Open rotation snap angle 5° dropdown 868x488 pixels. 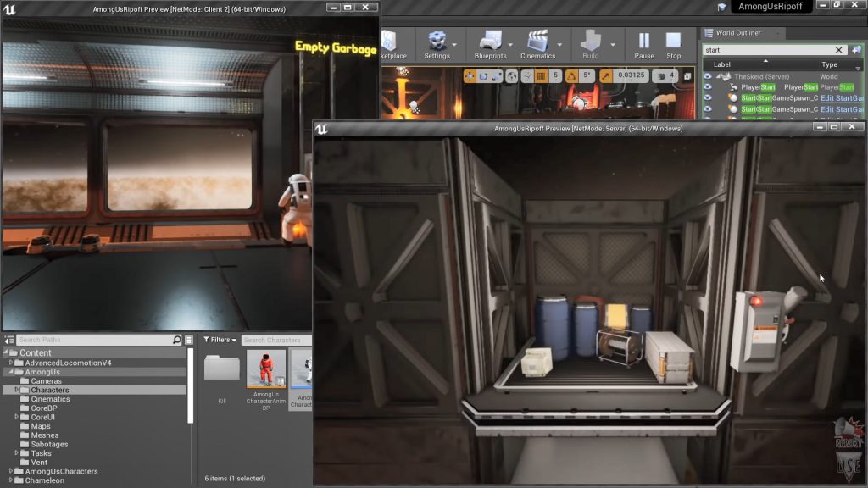click(587, 75)
